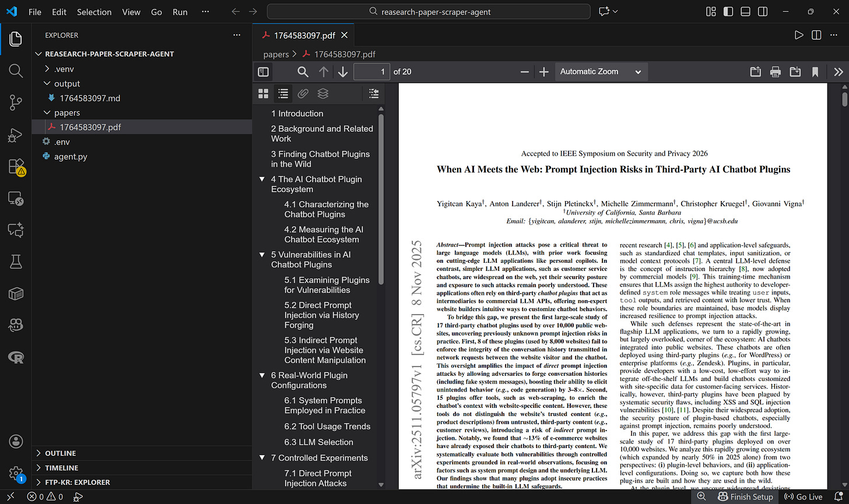Open the Run menu
Screen dimensions: 849x504
pos(180,11)
